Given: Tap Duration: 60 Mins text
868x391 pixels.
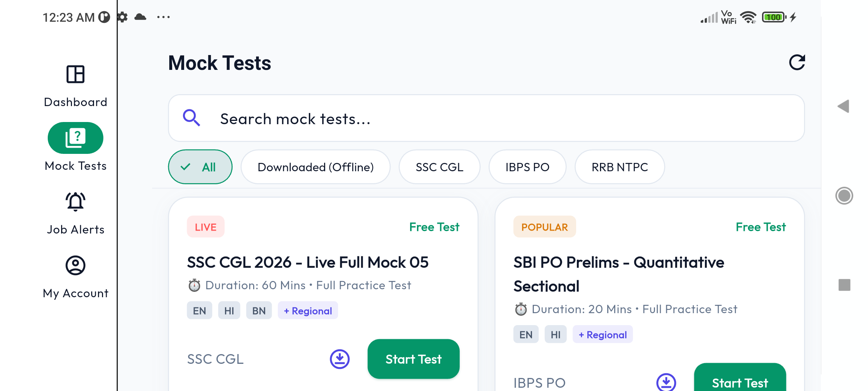Looking at the screenshot, I should point(255,285).
